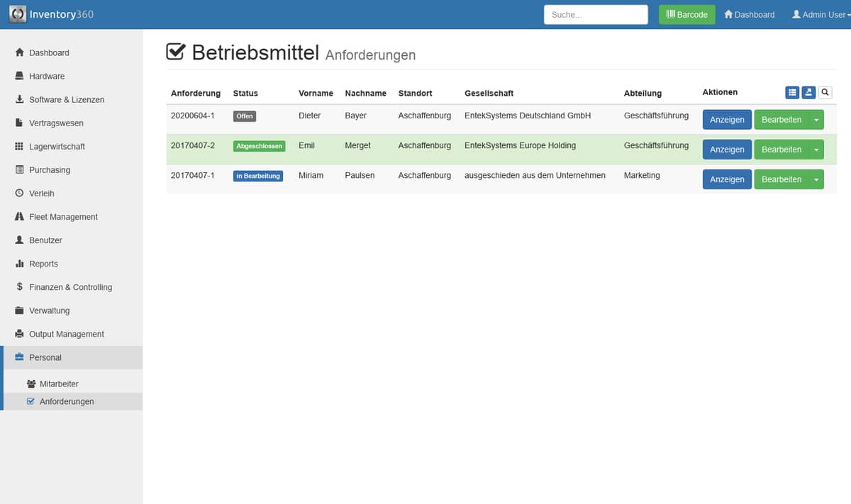
Task: Click Bearbeiten for request 20170407-2
Action: (781, 150)
